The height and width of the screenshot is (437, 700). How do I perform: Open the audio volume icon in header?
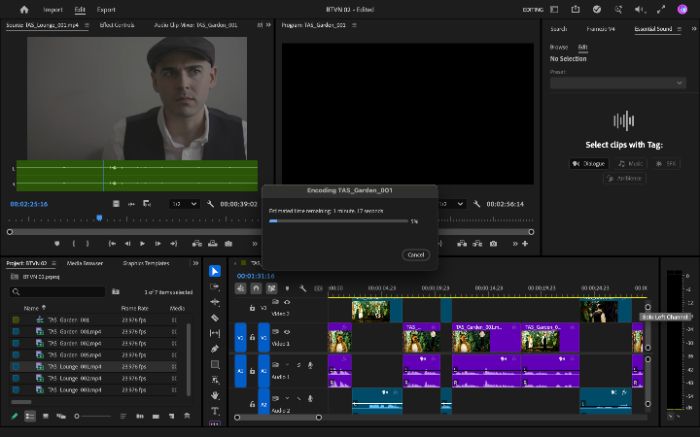pyautogui.click(x=640, y=9)
